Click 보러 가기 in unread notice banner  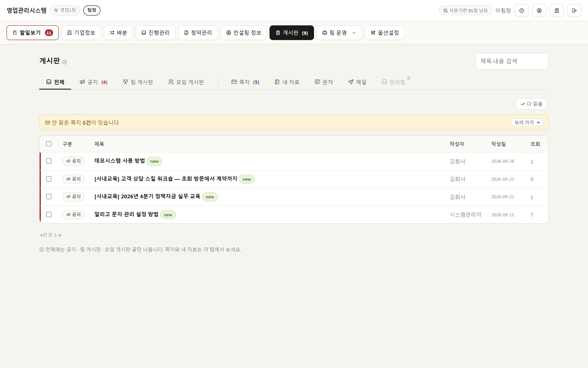(527, 122)
